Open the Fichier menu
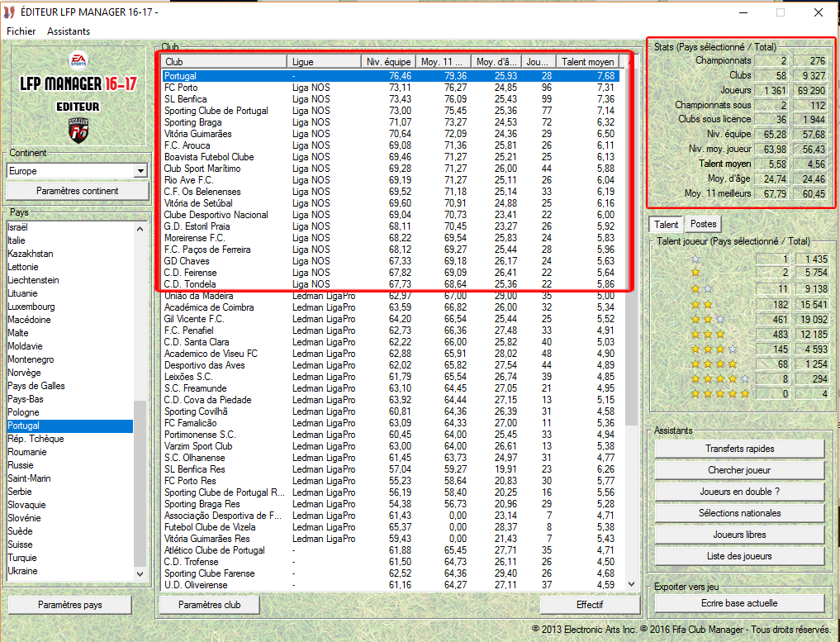 pos(21,31)
